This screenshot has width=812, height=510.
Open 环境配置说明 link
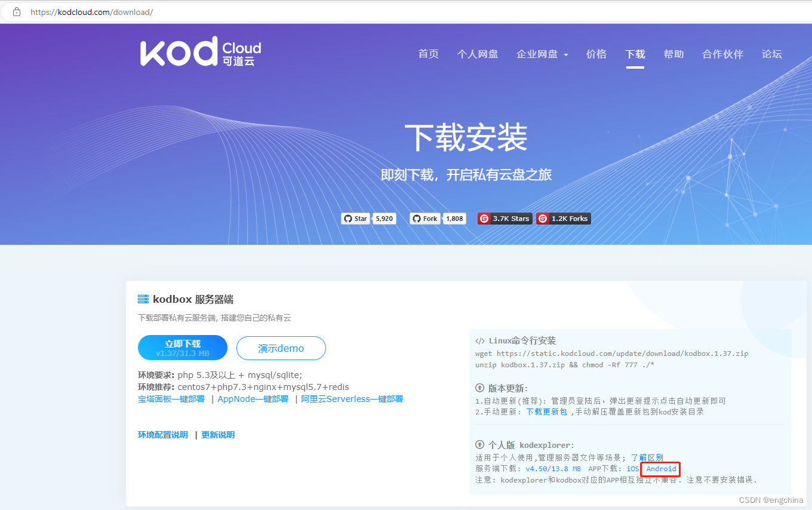click(163, 435)
